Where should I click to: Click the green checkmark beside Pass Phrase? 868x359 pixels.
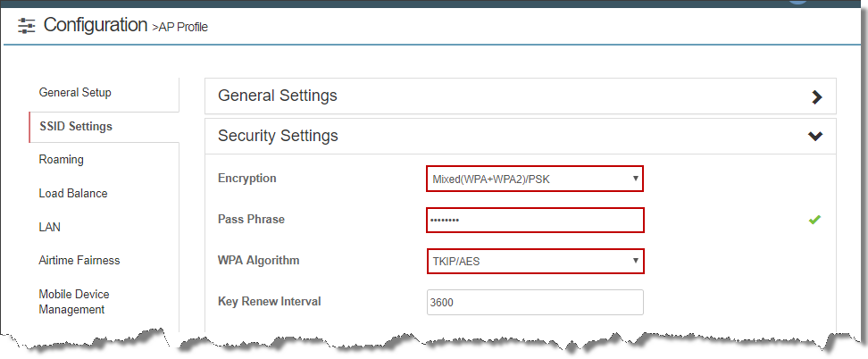(814, 220)
